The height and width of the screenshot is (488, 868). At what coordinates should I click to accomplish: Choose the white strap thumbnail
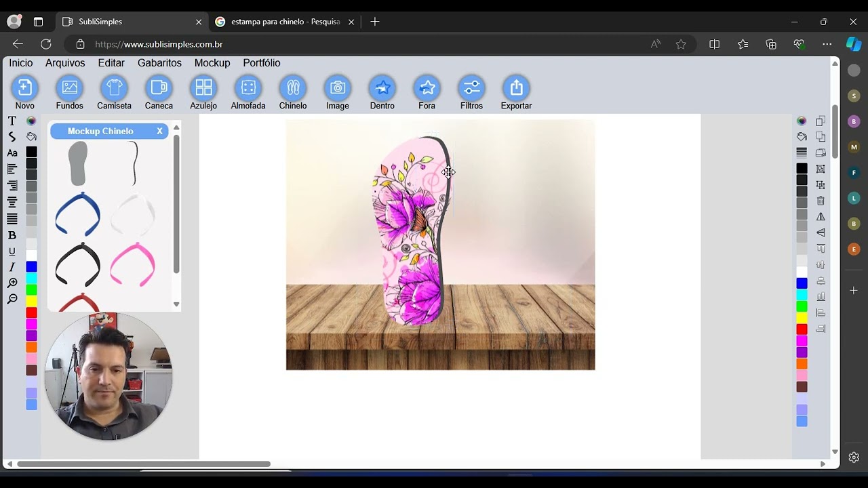[x=132, y=214]
